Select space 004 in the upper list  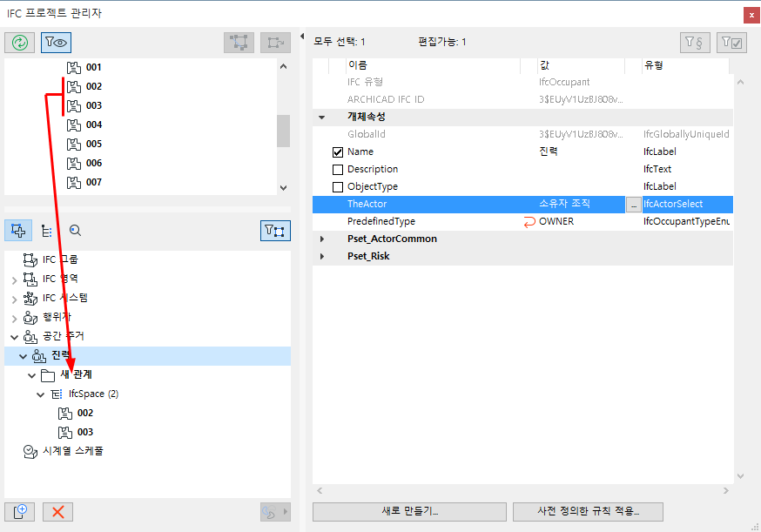[94, 125]
